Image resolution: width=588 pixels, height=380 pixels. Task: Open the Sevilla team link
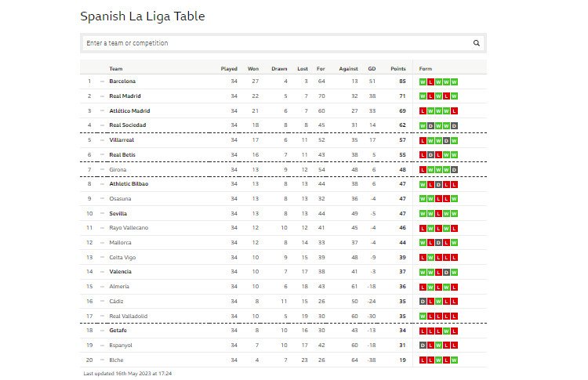tap(118, 214)
